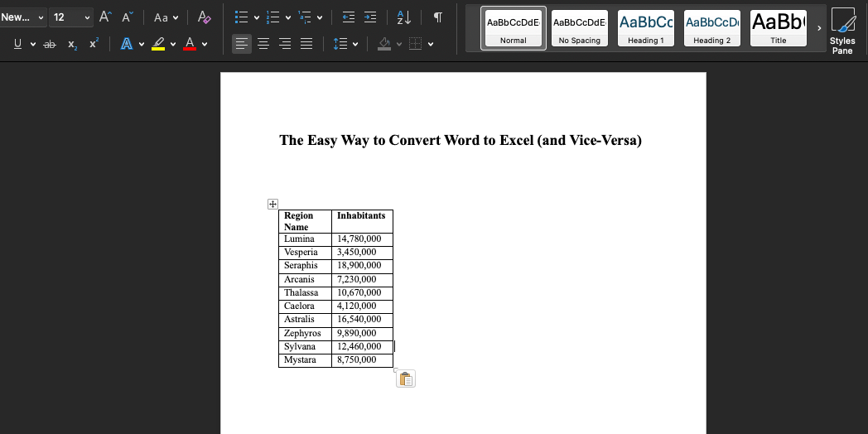Click the borders icon
Screen dimensions: 868x434
pyautogui.click(x=415, y=44)
